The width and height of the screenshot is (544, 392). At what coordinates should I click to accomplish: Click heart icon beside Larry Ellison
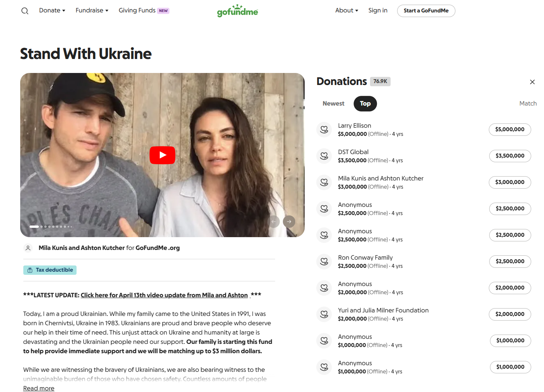click(x=324, y=130)
